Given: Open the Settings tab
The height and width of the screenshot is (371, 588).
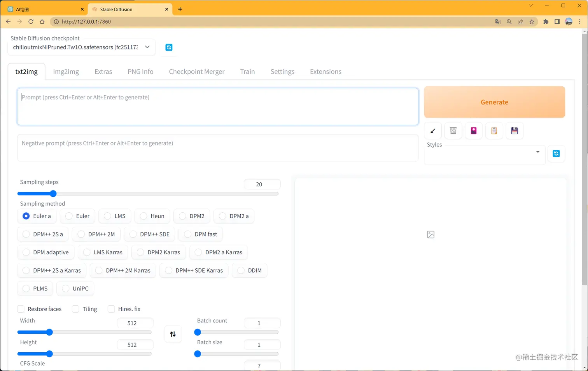Looking at the screenshot, I should [x=282, y=72].
